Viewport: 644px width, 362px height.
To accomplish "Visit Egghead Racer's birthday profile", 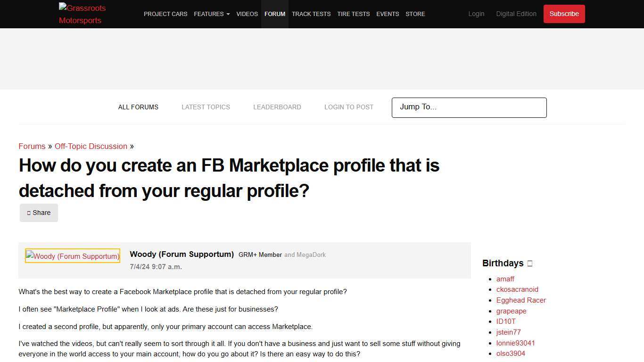I will (521, 300).
